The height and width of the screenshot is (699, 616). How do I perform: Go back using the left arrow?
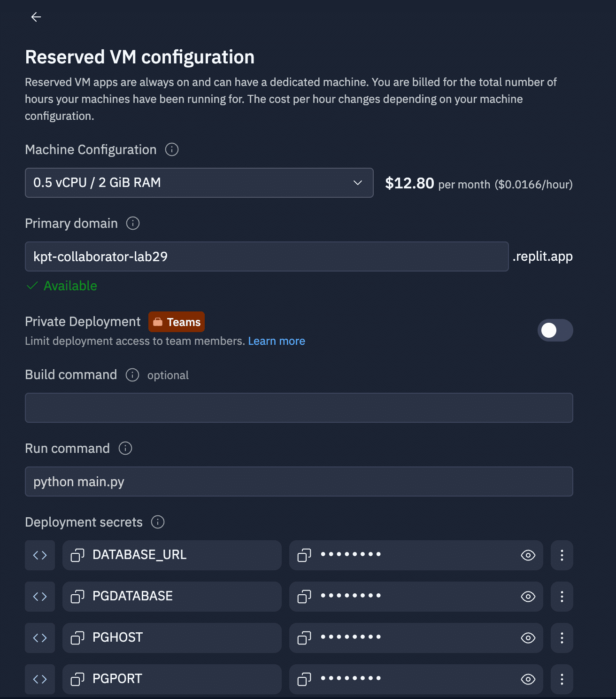(x=36, y=17)
